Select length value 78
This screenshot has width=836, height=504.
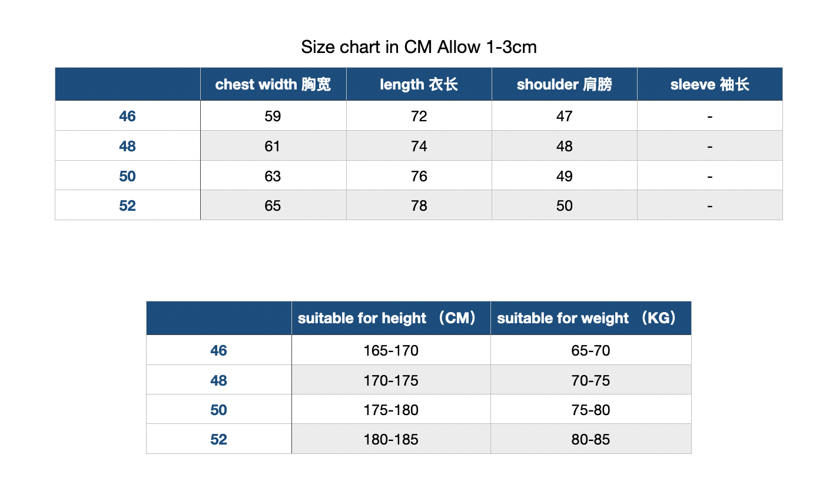[x=419, y=205]
